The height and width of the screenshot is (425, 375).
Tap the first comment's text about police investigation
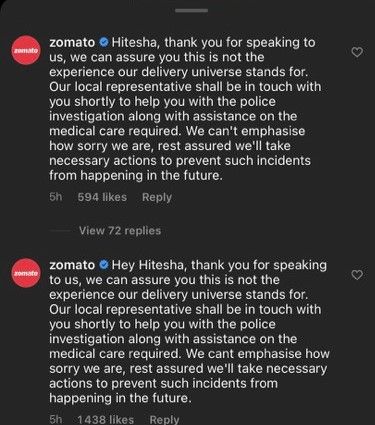click(x=182, y=109)
